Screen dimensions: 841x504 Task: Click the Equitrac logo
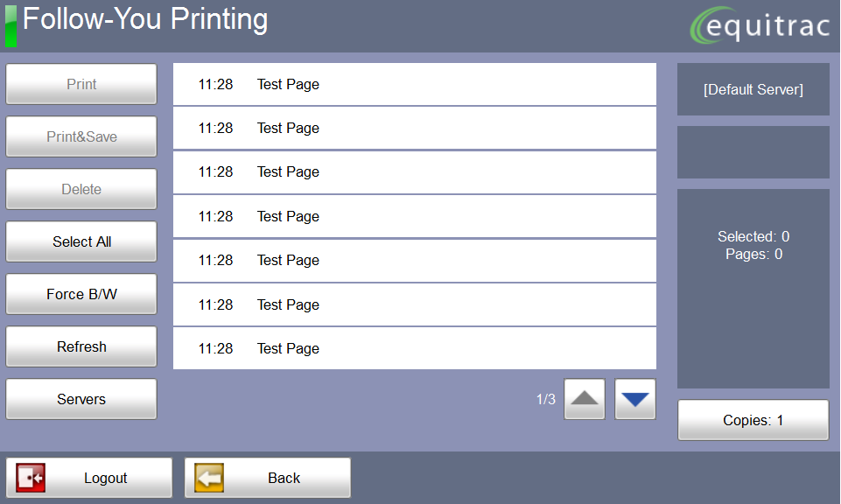[758, 26]
